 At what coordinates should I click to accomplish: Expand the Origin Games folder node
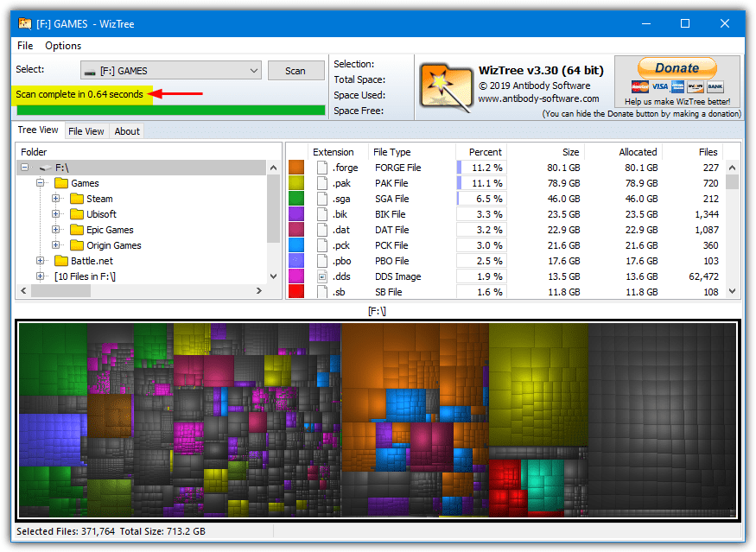click(55, 245)
